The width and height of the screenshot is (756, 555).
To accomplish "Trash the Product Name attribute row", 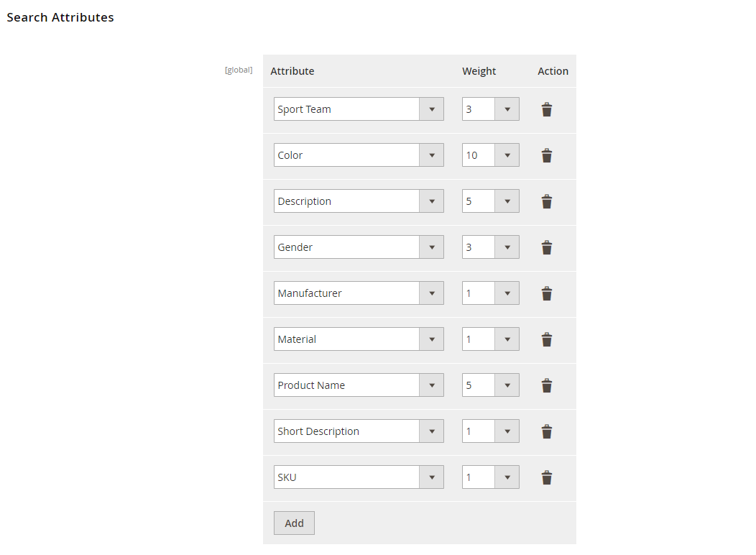I will (547, 385).
